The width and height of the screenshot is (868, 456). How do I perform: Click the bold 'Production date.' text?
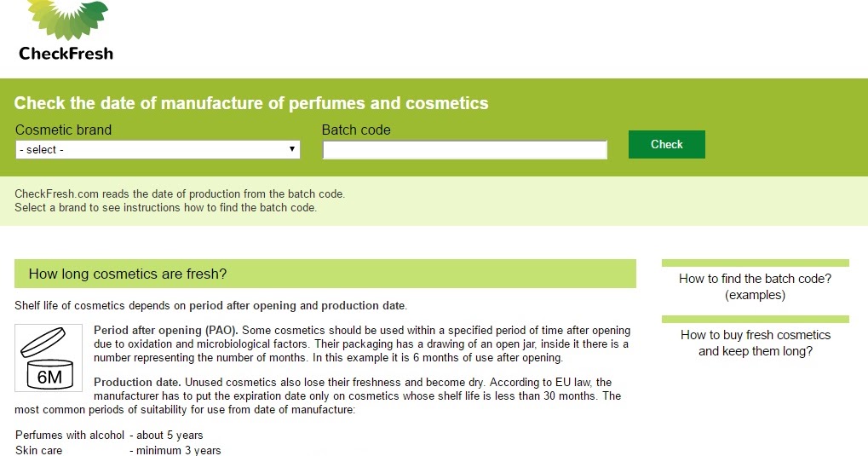(x=137, y=383)
